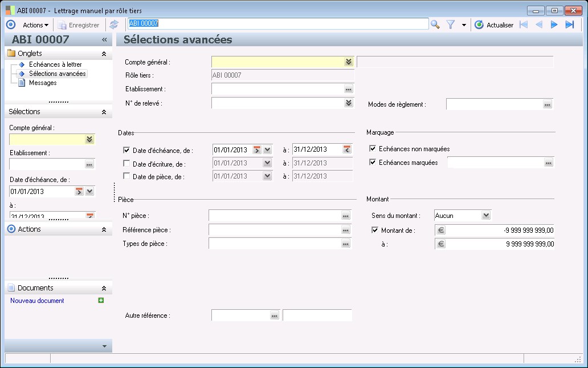Open sidebar Date d'échéance dropdown arrow
The height and width of the screenshot is (368, 588).
click(x=89, y=192)
